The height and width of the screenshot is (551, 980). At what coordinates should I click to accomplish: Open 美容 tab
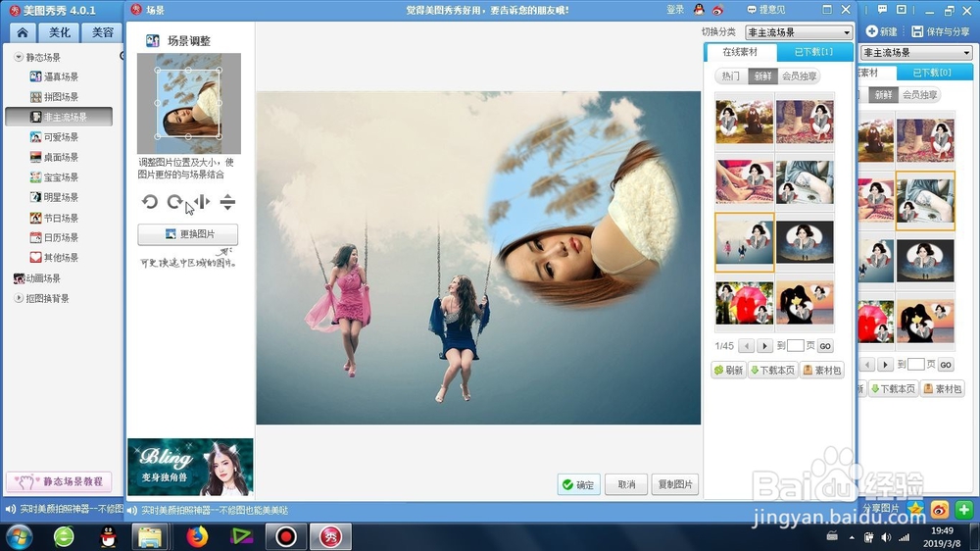[103, 32]
